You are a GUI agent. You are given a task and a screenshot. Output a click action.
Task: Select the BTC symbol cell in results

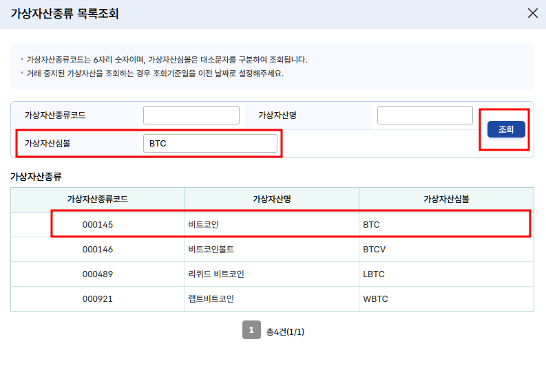pyautogui.click(x=446, y=225)
